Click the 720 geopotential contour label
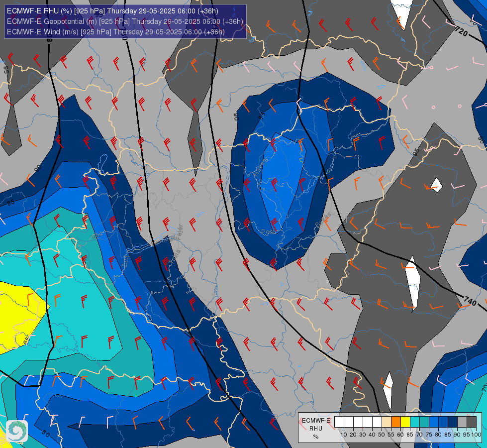 462,32
